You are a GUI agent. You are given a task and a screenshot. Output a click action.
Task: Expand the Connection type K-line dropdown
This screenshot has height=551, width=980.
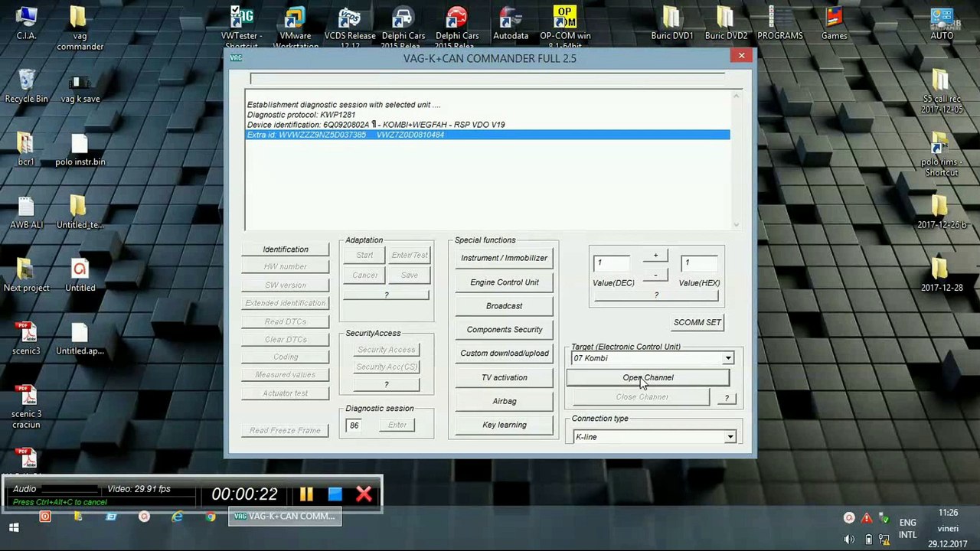pyautogui.click(x=730, y=437)
